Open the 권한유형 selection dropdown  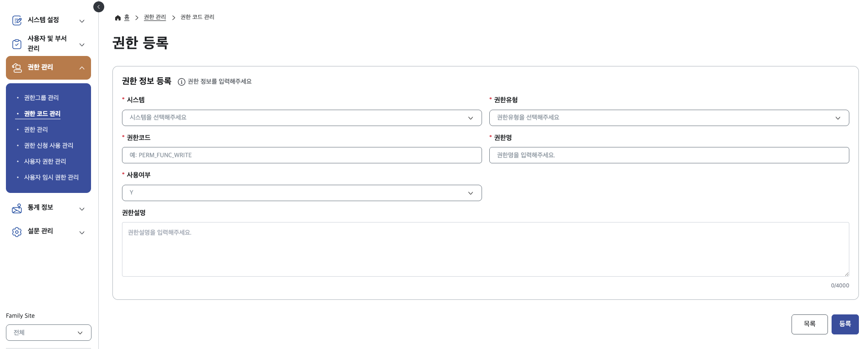point(669,118)
